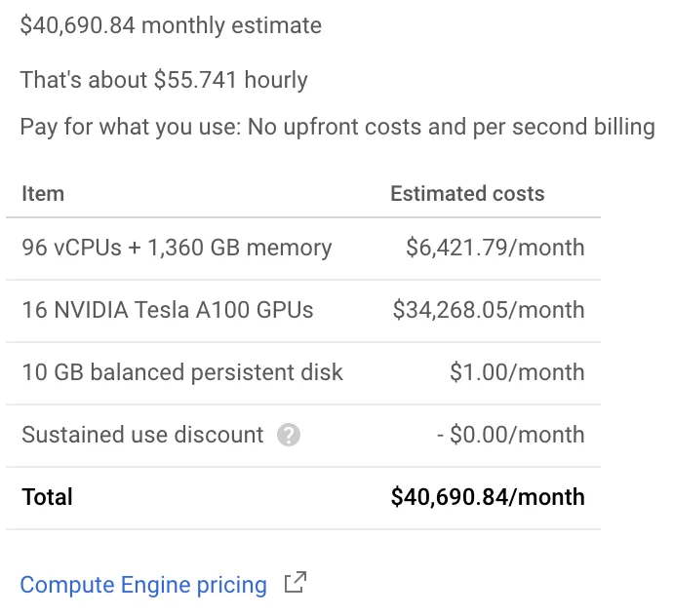This screenshot has height=616, width=673.
Task: Click the external link icon beside Compute Engine pricing
Action: pos(296,584)
